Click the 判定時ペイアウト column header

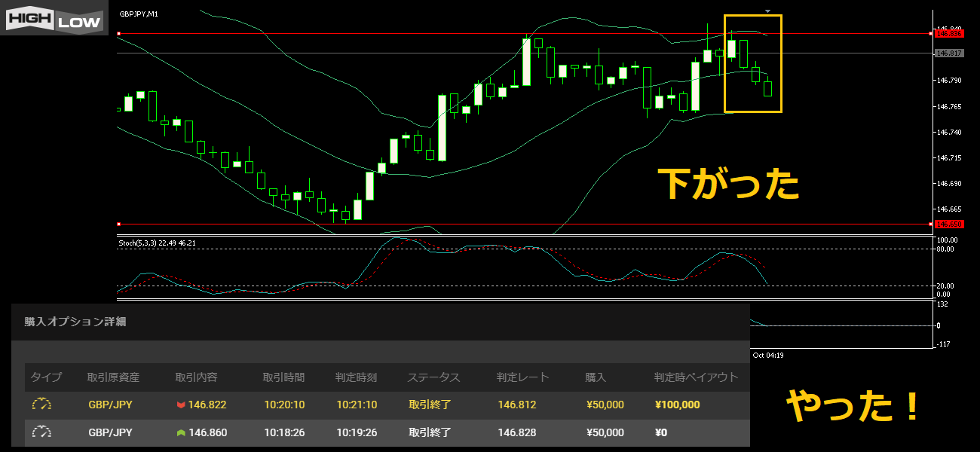point(696,377)
